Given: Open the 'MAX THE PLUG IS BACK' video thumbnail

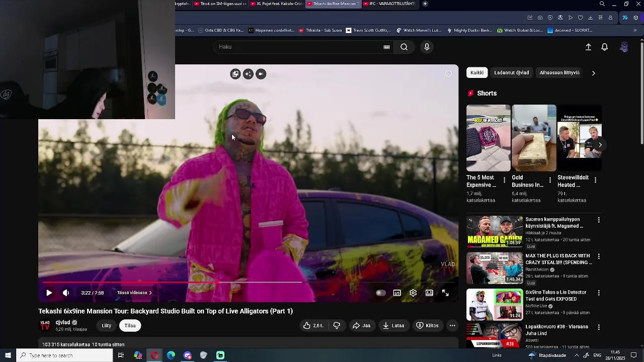Looking at the screenshot, I should (x=495, y=268).
